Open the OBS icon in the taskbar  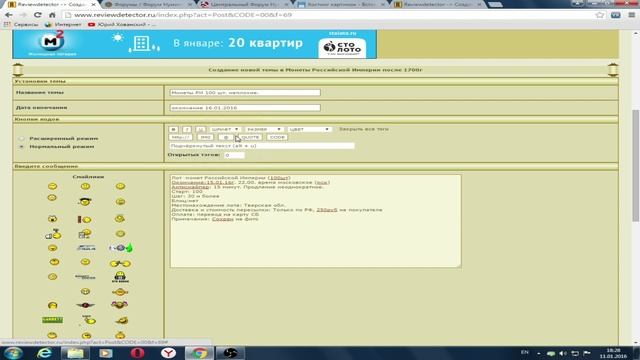tap(230, 353)
